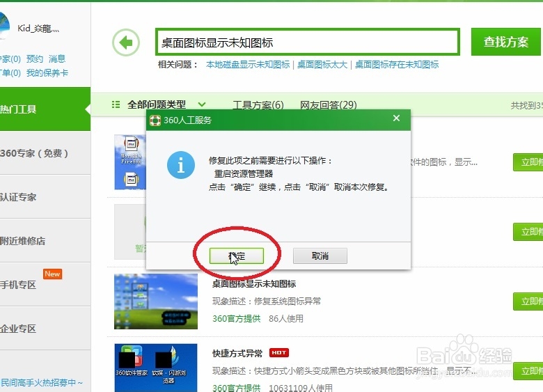543x392 pixels.
Task: Close the 360人工服务 dialog
Action: (397, 118)
